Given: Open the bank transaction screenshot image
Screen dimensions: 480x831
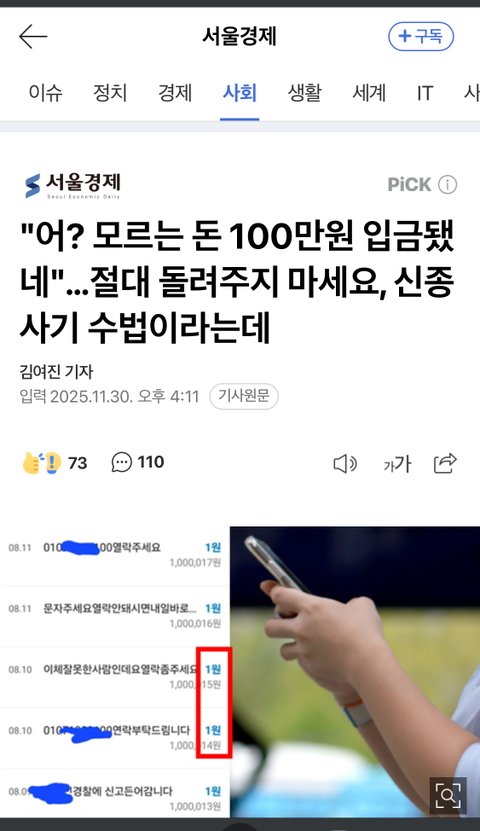Looking at the screenshot, I should 115,671.
